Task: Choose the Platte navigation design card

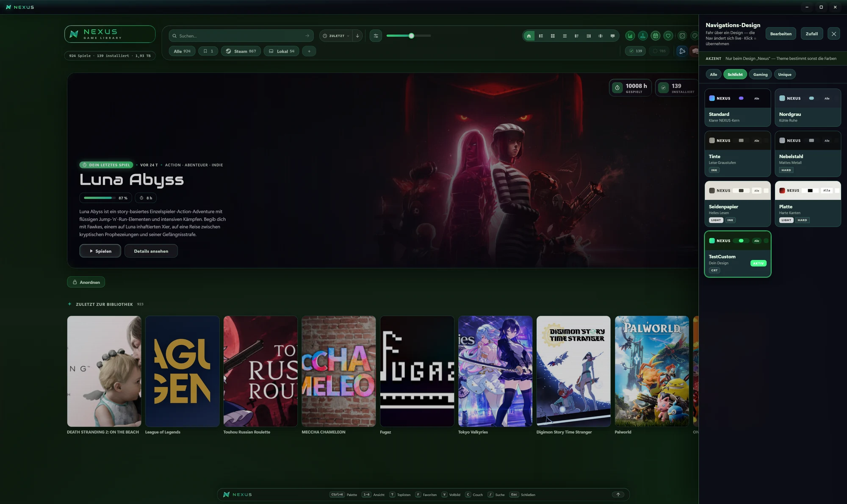Action: pos(808,204)
